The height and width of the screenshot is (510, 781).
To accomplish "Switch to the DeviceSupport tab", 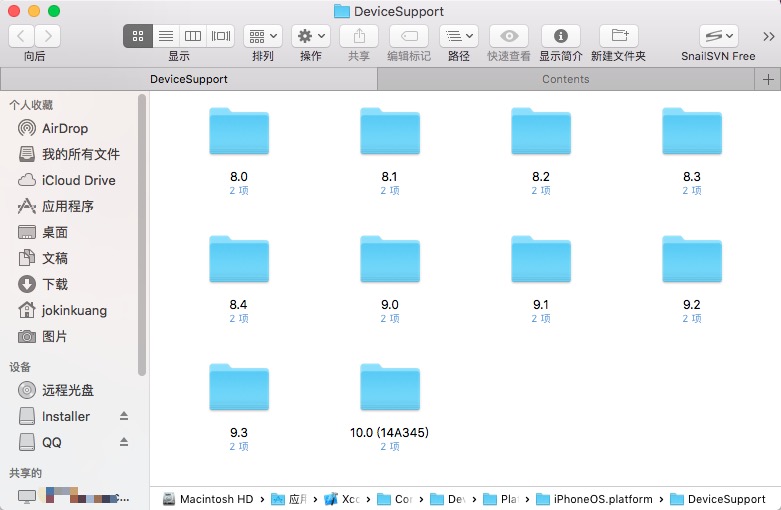I will (x=189, y=79).
